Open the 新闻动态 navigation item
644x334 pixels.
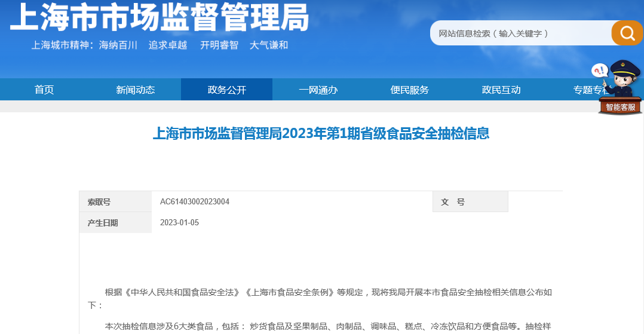135,90
